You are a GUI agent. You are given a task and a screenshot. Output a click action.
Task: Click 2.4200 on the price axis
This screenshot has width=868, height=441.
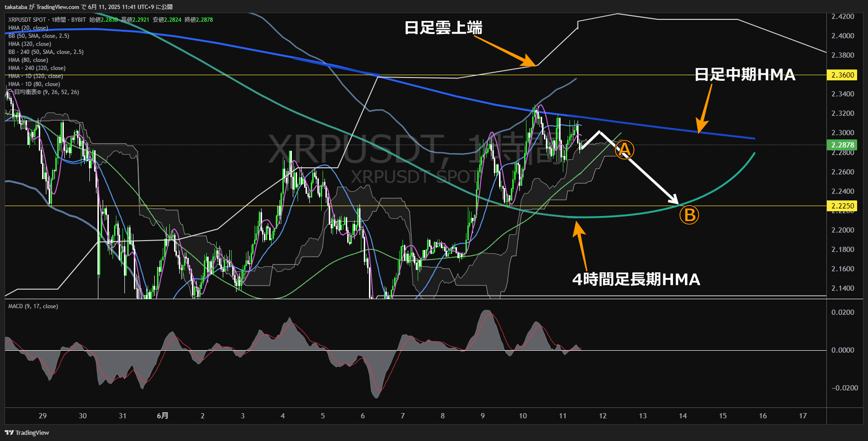coord(843,17)
